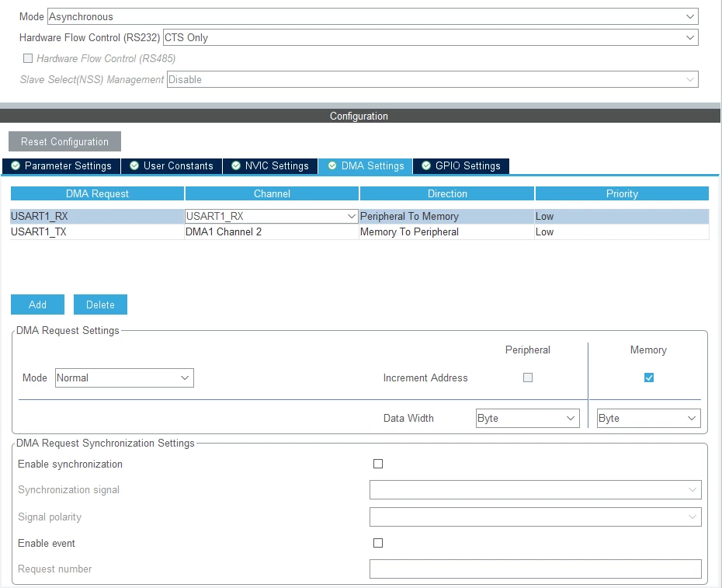Viewport: 722px width, 588px height.
Task: Check the Enable synchronization box
Action: pos(378,464)
